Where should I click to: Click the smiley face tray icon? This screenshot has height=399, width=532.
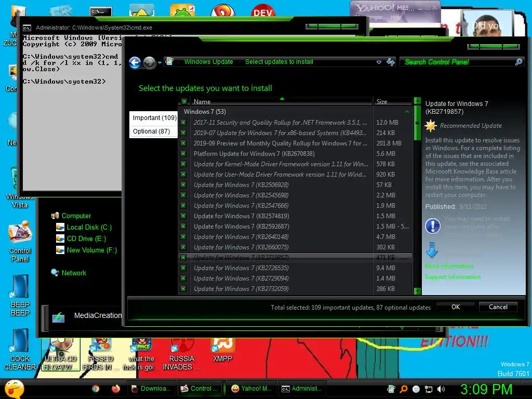pyautogui.click(x=416, y=389)
